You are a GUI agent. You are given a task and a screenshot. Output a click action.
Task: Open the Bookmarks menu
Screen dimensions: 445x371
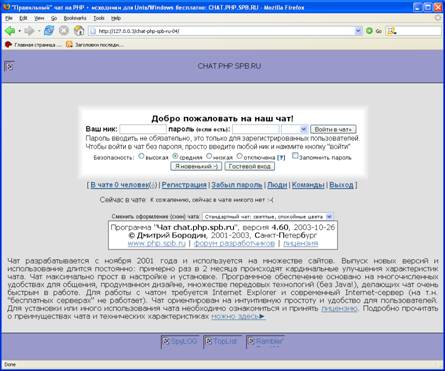tap(75, 18)
